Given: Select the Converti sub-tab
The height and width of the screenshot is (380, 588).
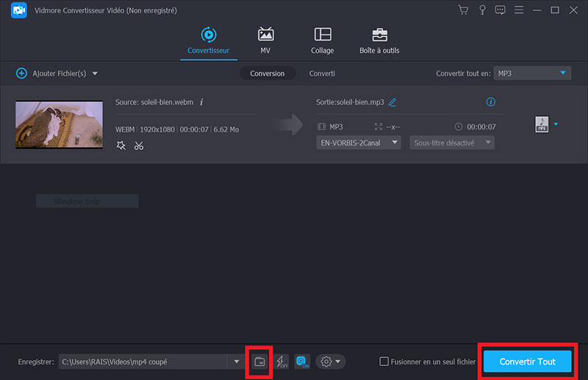Looking at the screenshot, I should coord(322,74).
